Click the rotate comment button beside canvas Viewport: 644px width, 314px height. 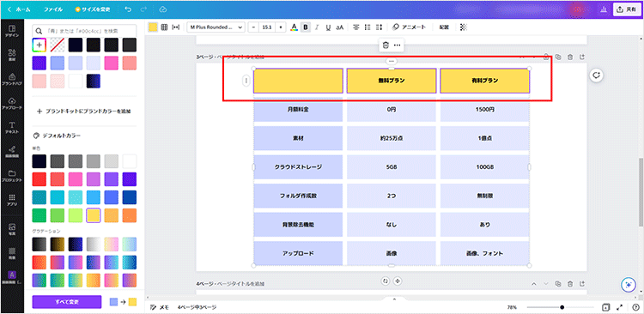pos(597,75)
